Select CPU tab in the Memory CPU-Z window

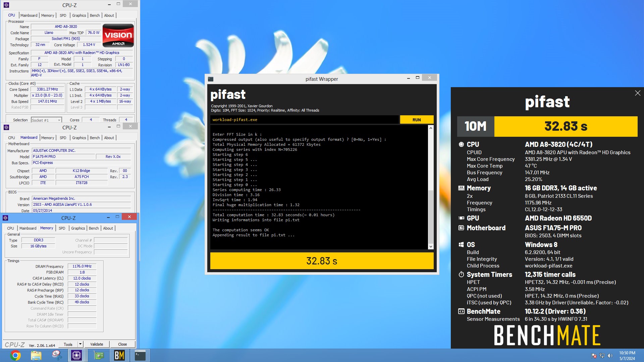[11, 228]
